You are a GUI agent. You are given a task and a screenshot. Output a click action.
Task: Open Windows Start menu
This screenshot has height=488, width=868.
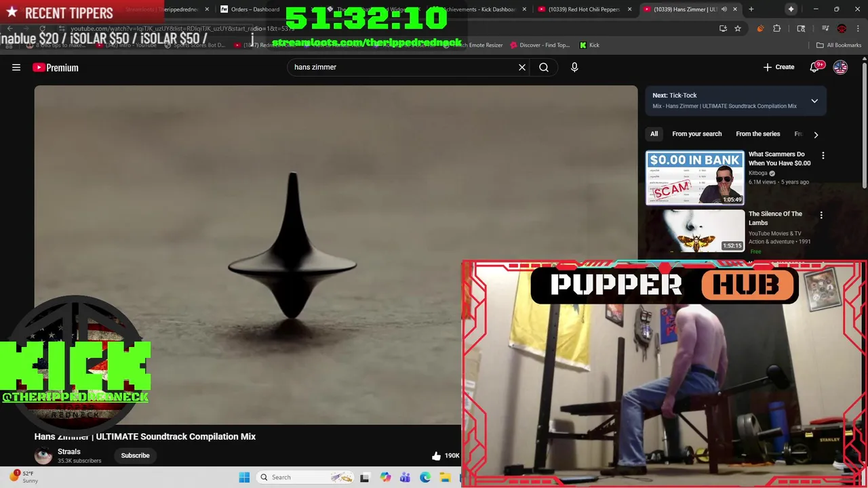pos(244,477)
